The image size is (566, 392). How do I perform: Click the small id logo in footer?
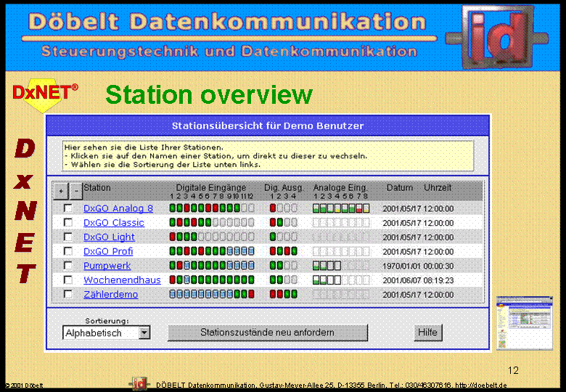(x=139, y=384)
